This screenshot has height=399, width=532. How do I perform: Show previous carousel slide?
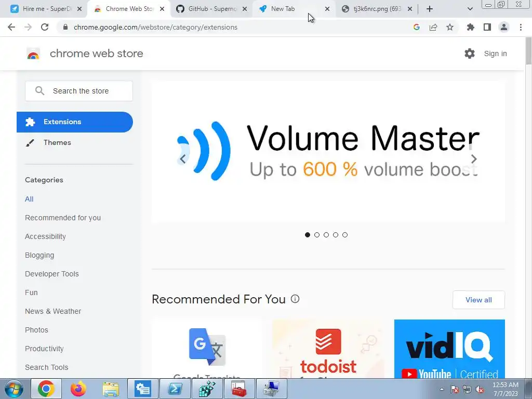183,159
